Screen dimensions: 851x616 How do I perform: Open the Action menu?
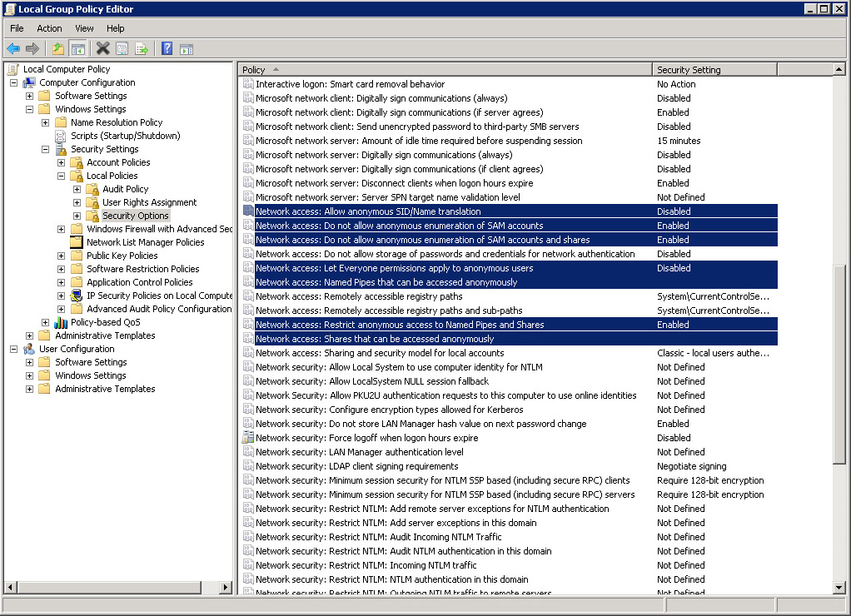49,28
